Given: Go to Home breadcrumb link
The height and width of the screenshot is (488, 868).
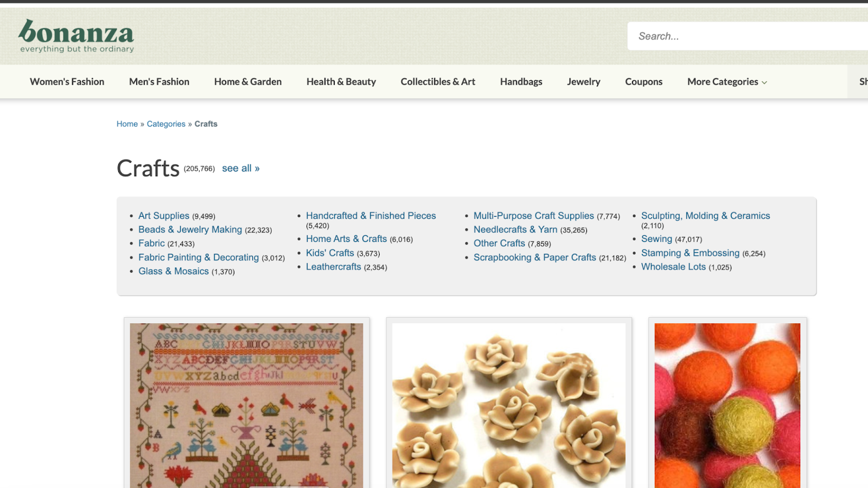Looking at the screenshot, I should [x=127, y=124].
